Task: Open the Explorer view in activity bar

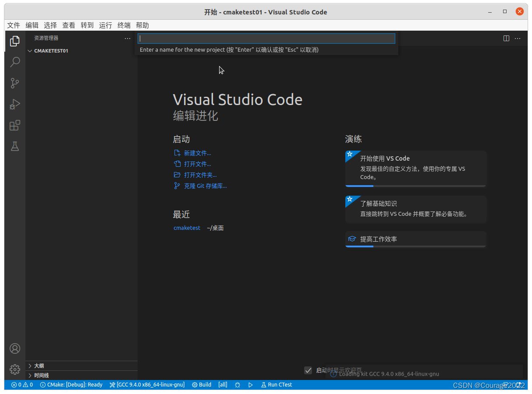Action: pyautogui.click(x=15, y=41)
